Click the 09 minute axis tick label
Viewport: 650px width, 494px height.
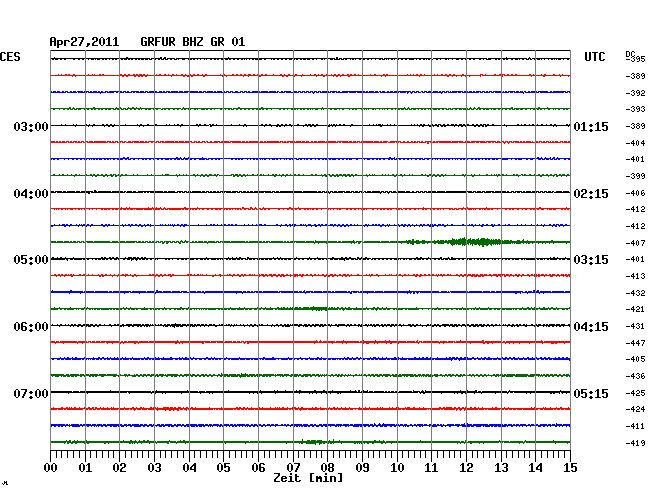pos(362,467)
